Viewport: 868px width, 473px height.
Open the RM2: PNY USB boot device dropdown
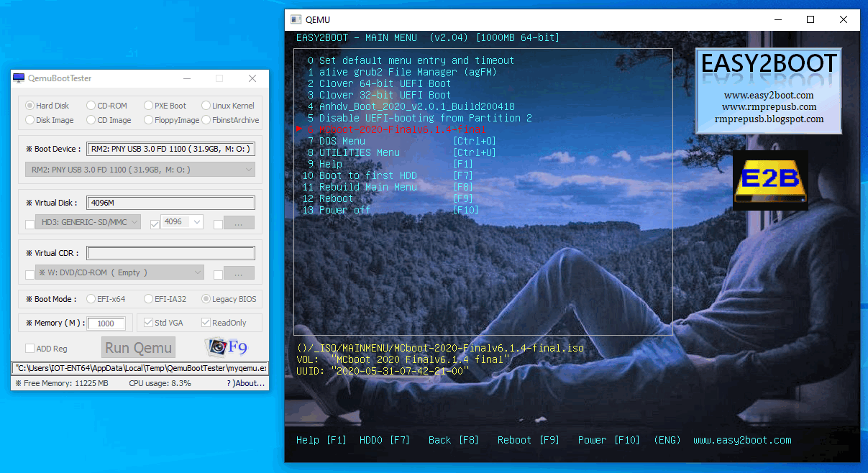(140, 170)
